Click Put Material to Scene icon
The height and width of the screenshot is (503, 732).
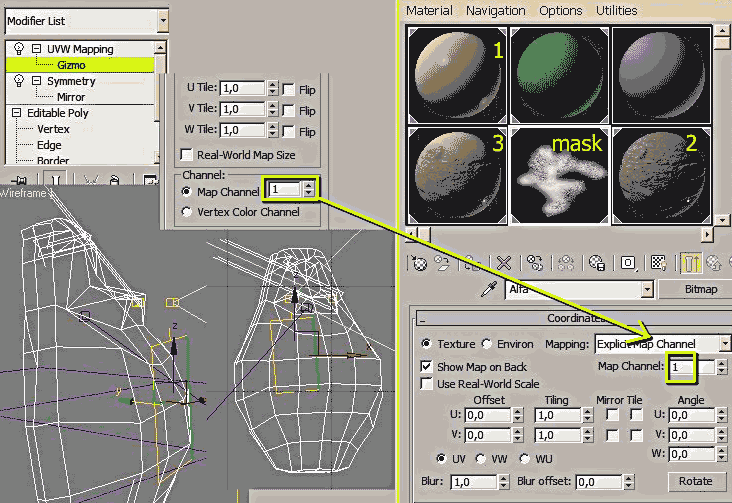coord(442,263)
